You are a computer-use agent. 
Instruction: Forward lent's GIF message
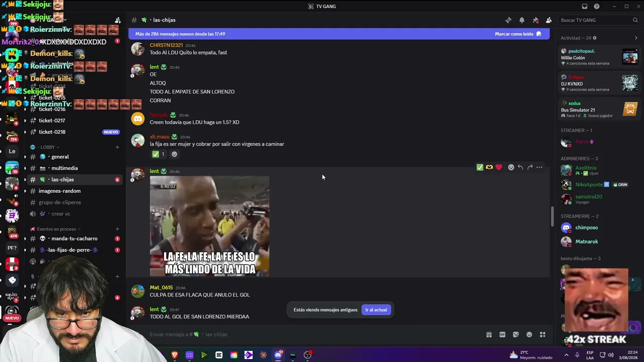tap(530, 167)
